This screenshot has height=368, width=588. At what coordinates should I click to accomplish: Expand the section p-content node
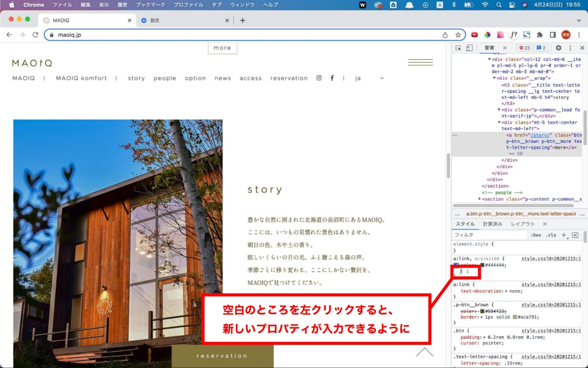click(480, 199)
